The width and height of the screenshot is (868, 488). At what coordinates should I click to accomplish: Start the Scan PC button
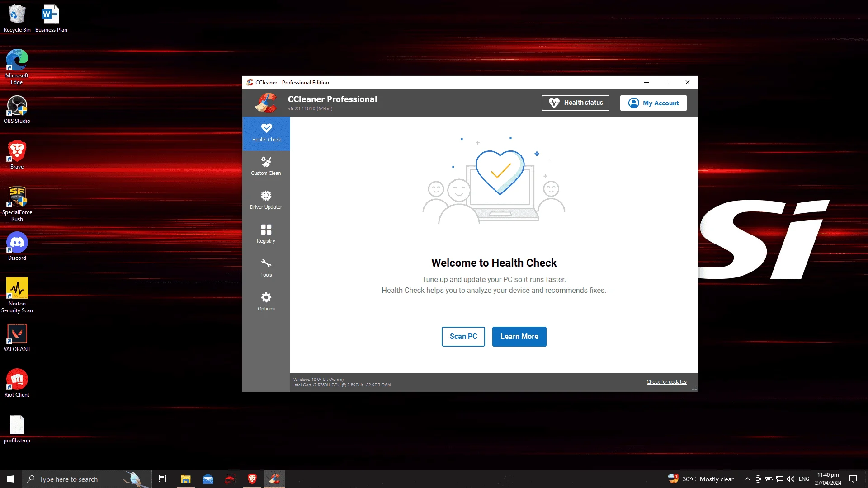coord(463,337)
